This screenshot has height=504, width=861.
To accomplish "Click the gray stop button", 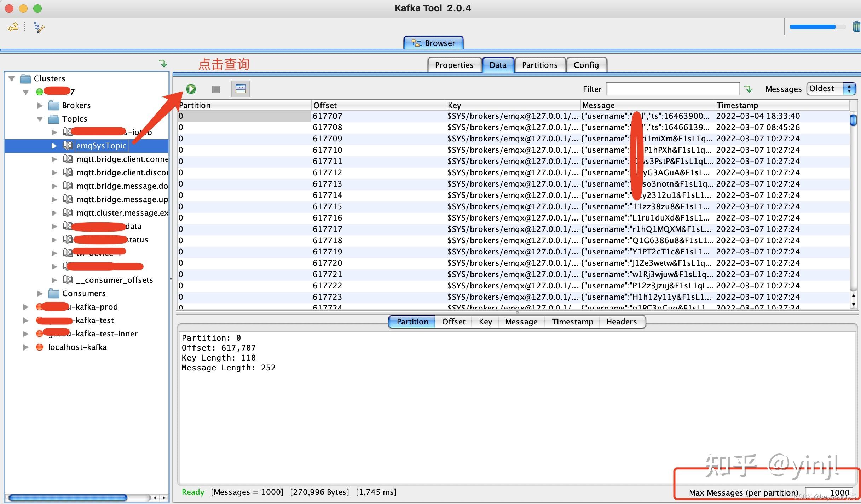I will 216,89.
